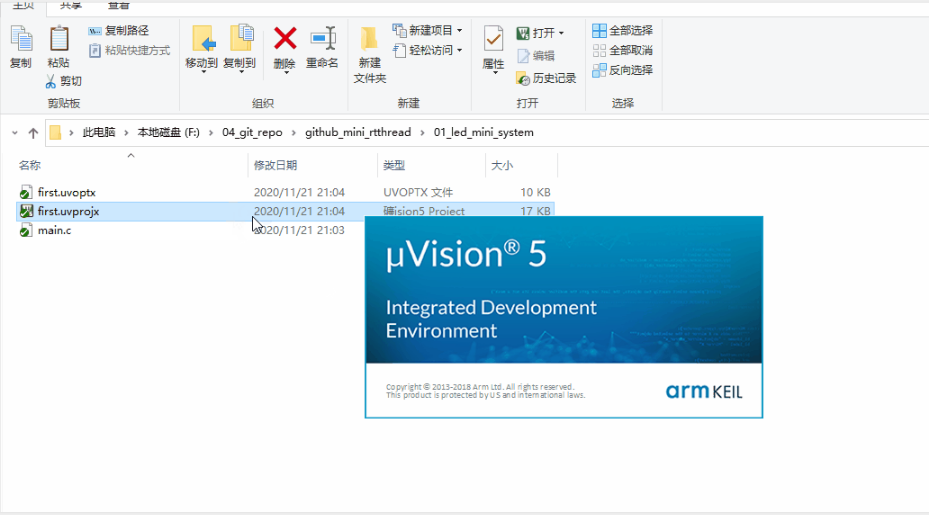Screen dimensions: 929x515
Task: Click the arm KEIL logo on splash
Action: pyautogui.click(x=703, y=391)
